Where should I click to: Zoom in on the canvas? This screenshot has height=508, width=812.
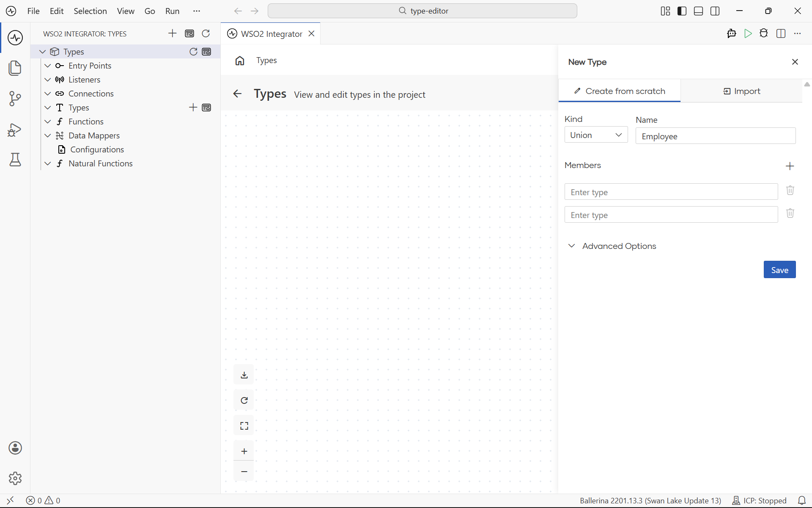click(244, 451)
